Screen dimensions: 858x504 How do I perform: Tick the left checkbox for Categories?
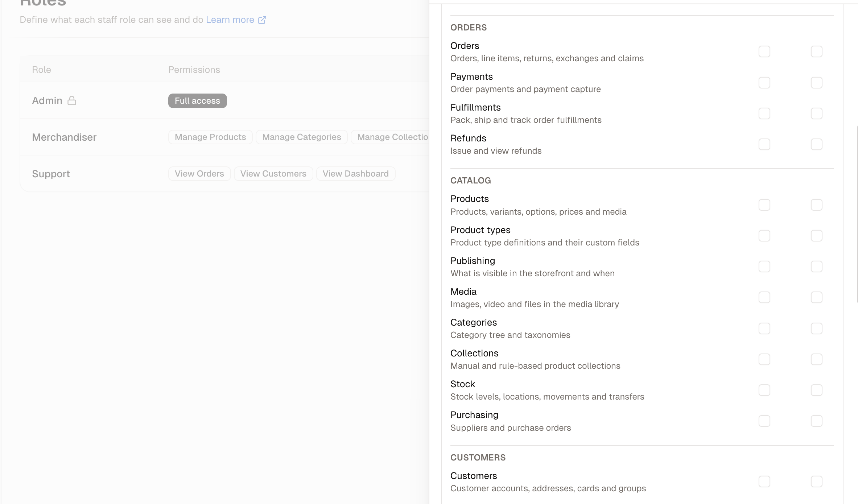pos(764,329)
